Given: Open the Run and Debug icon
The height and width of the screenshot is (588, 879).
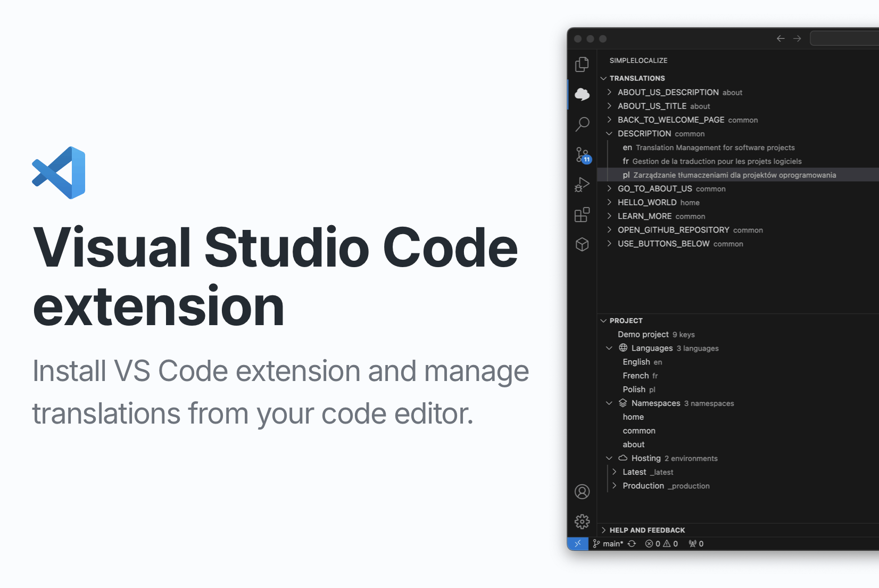Looking at the screenshot, I should [582, 185].
